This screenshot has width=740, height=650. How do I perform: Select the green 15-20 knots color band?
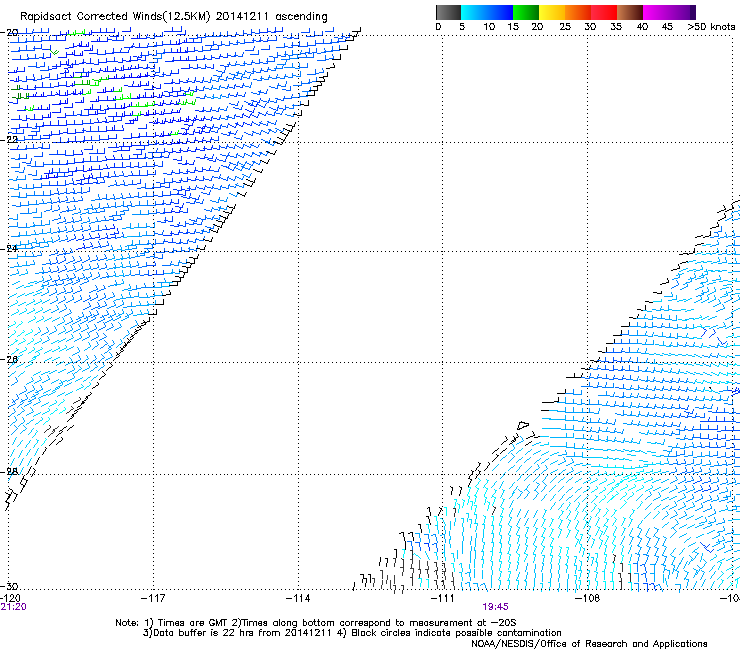[x=526, y=12]
